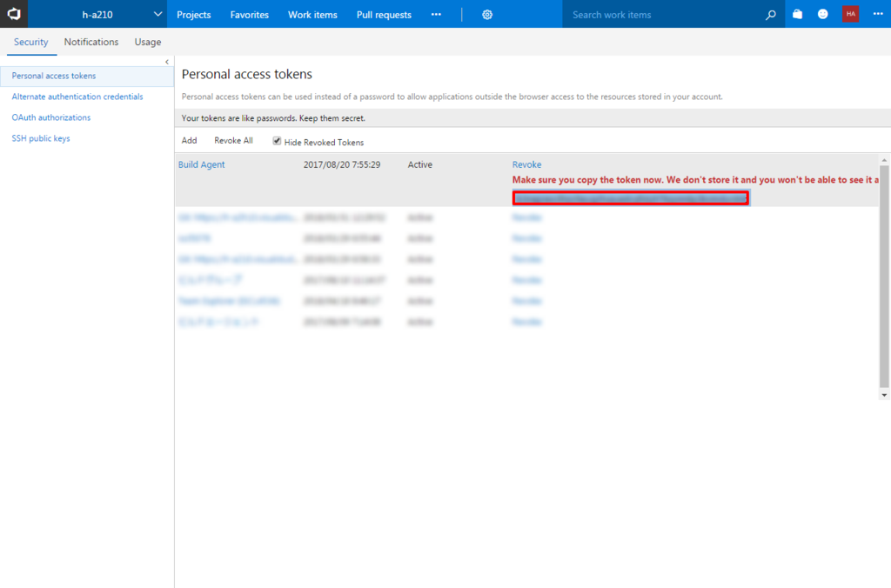This screenshot has height=588, width=891.
Task: Switch to the Notifications tab
Action: (91, 42)
